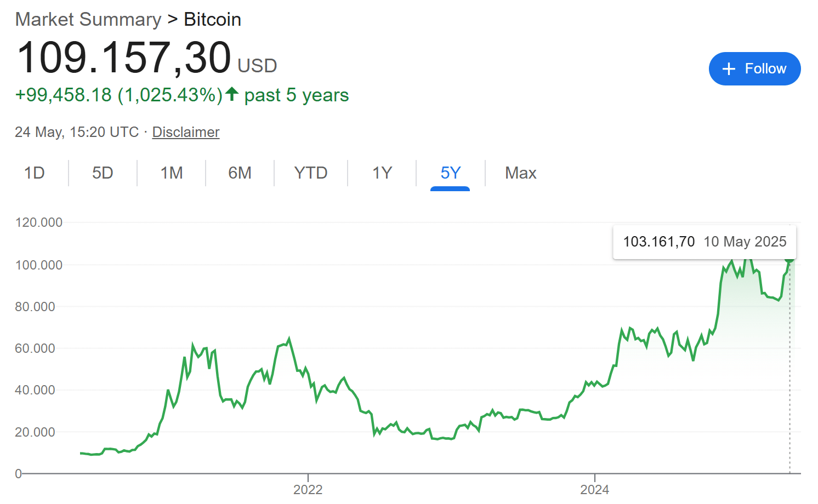Show the YTD chart range
This screenshot has width=818, height=504.
pyautogui.click(x=311, y=173)
